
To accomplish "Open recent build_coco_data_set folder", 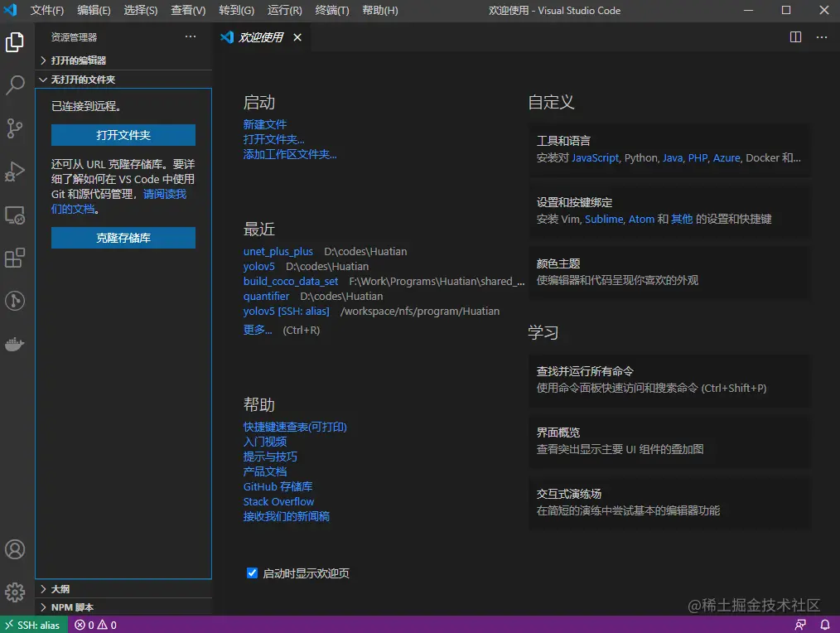I will [x=291, y=282].
